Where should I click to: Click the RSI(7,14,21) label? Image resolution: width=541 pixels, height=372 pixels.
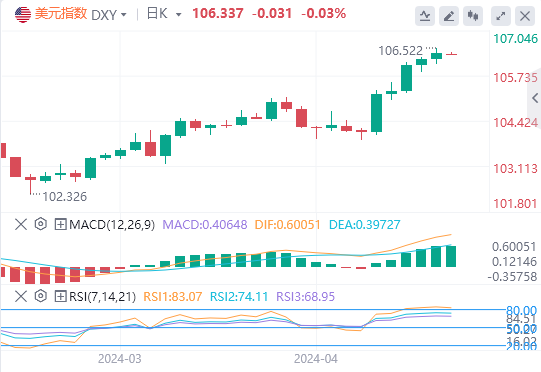102,296
